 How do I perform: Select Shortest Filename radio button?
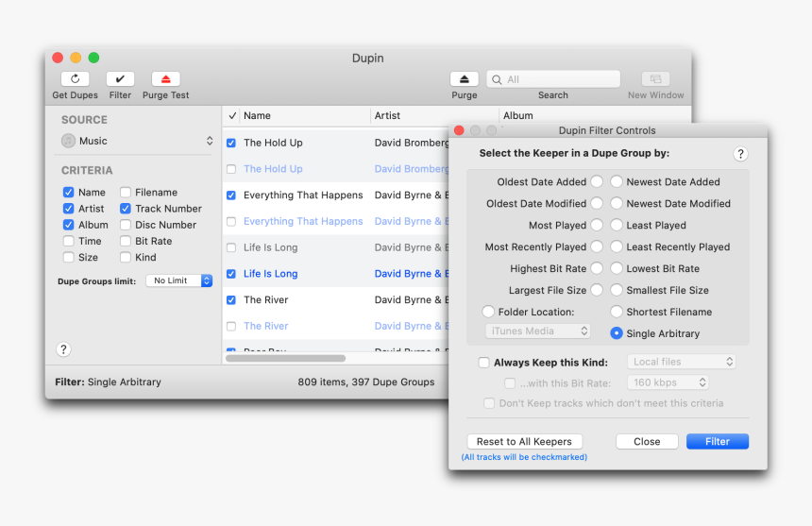[617, 312]
